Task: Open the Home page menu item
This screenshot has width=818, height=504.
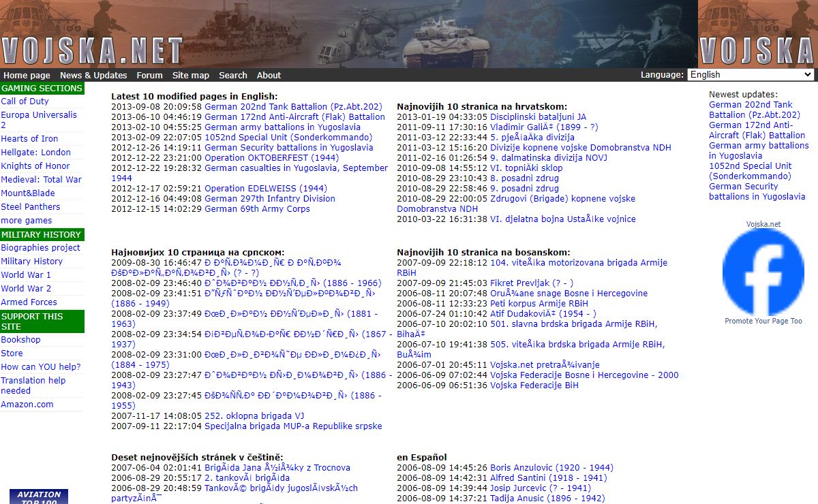Action: (27, 76)
